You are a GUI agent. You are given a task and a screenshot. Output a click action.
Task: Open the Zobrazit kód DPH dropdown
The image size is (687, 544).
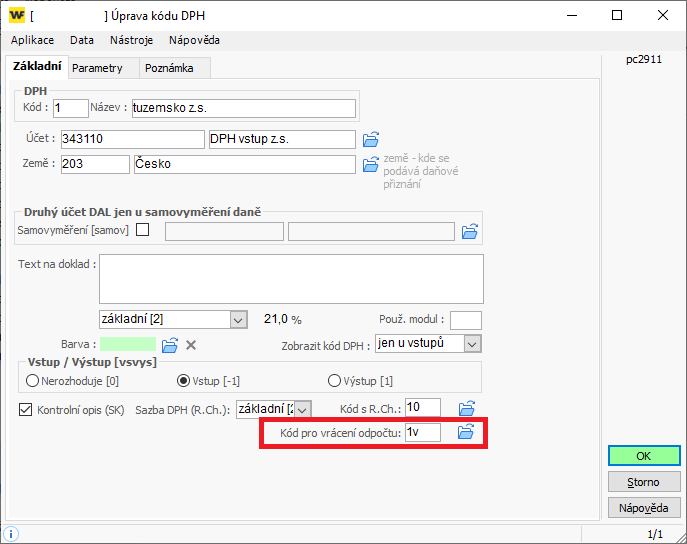[x=473, y=344]
